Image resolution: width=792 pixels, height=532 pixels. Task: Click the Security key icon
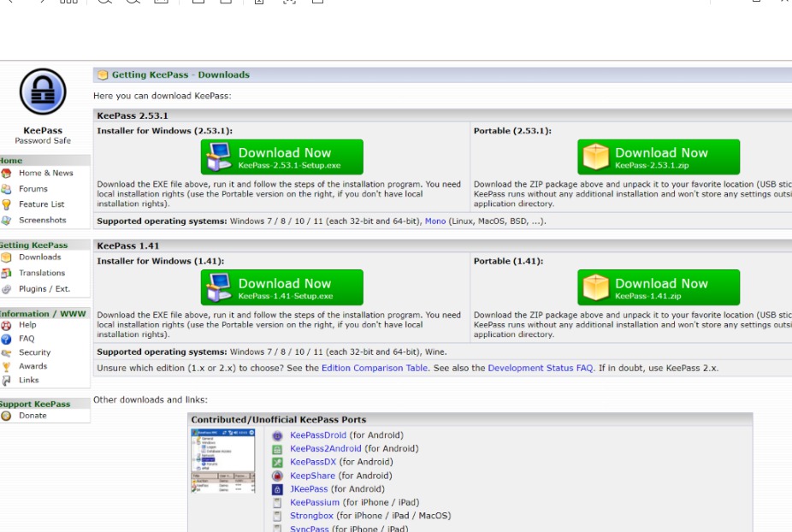(6, 352)
